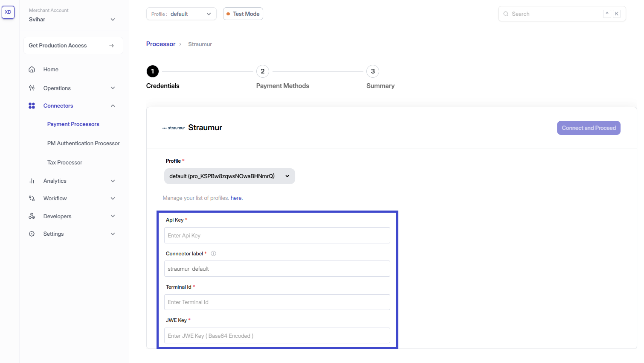This screenshot has width=644, height=363.
Task: Click the Summary step label
Action: click(380, 86)
